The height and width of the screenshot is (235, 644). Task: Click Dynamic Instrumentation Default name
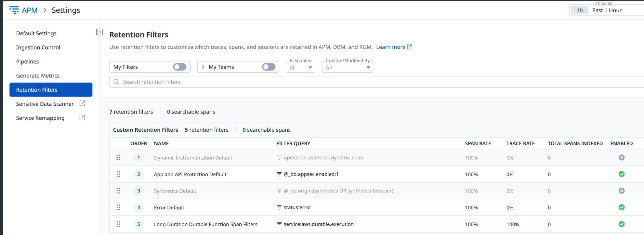[x=193, y=158]
